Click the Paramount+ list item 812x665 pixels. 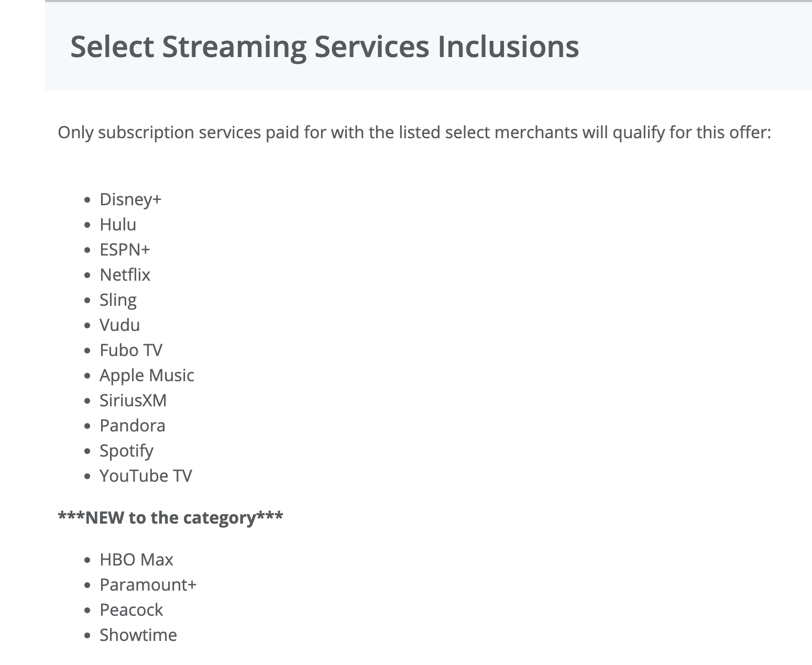coord(148,585)
